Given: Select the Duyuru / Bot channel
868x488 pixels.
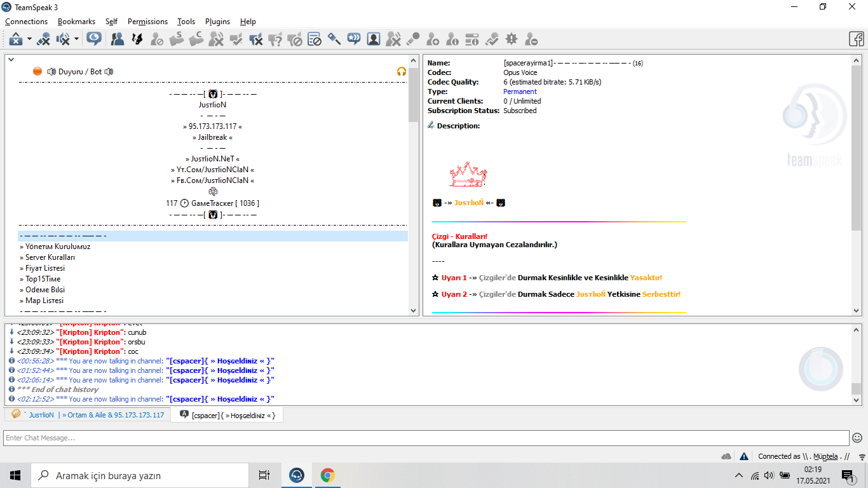Looking at the screenshot, I should pyautogui.click(x=80, y=72).
